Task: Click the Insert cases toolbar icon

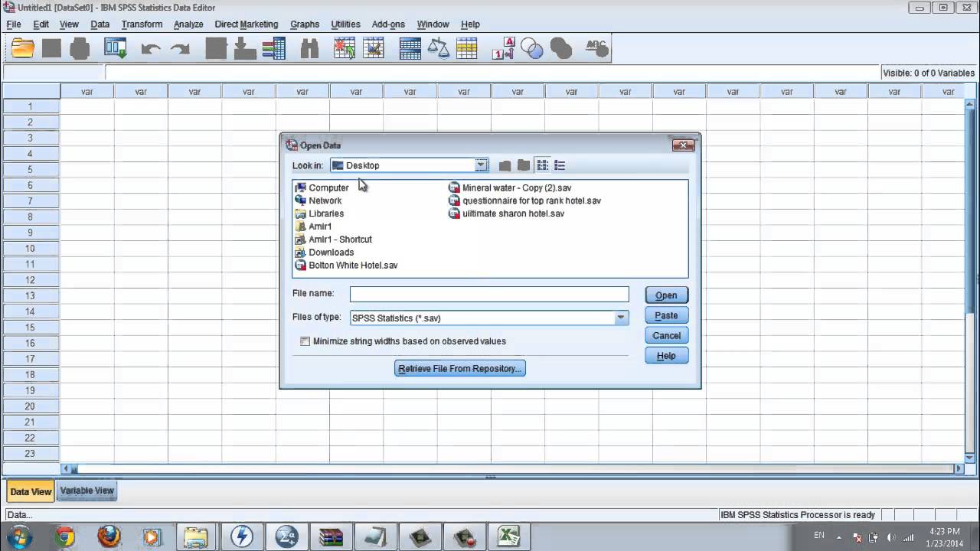Action: [345, 48]
